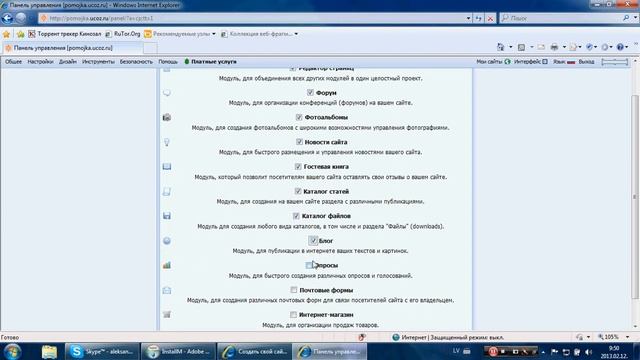Viewport: 640px width, 360px height.
Task: Click the browser Forward arrow button
Action: pos(21,18)
